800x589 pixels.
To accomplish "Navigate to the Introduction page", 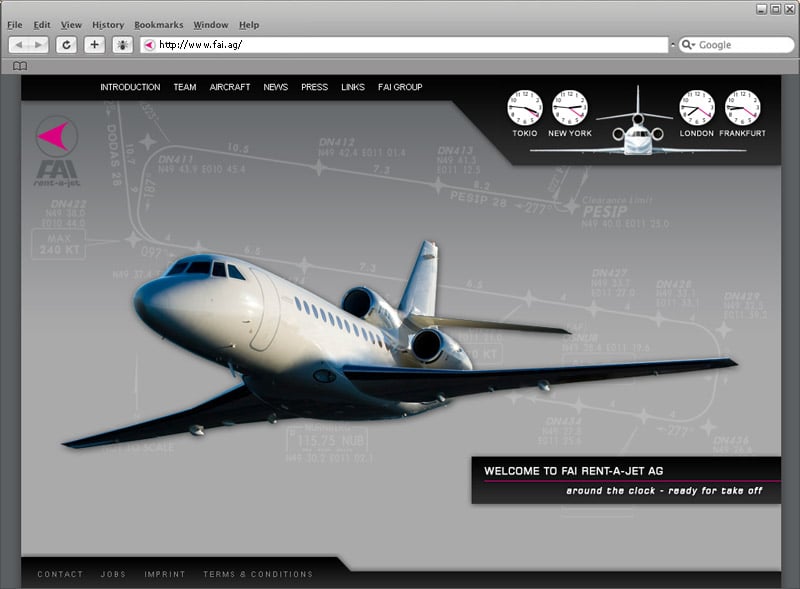I will click(x=130, y=87).
